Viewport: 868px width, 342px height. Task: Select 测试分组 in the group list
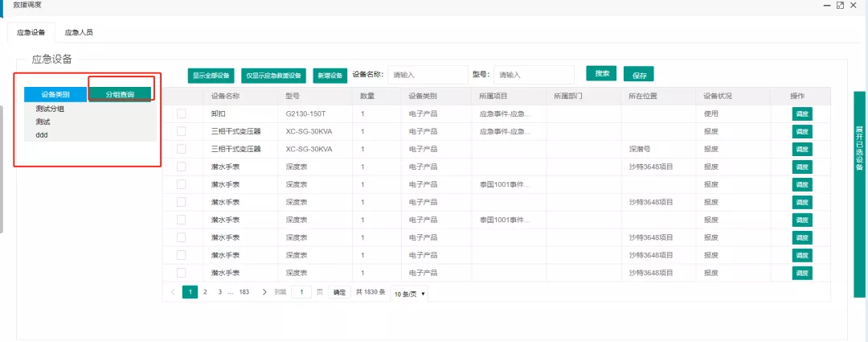point(50,109)
